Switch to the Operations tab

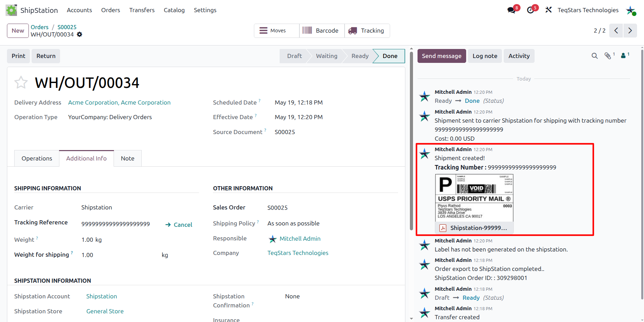pos(37,158)
